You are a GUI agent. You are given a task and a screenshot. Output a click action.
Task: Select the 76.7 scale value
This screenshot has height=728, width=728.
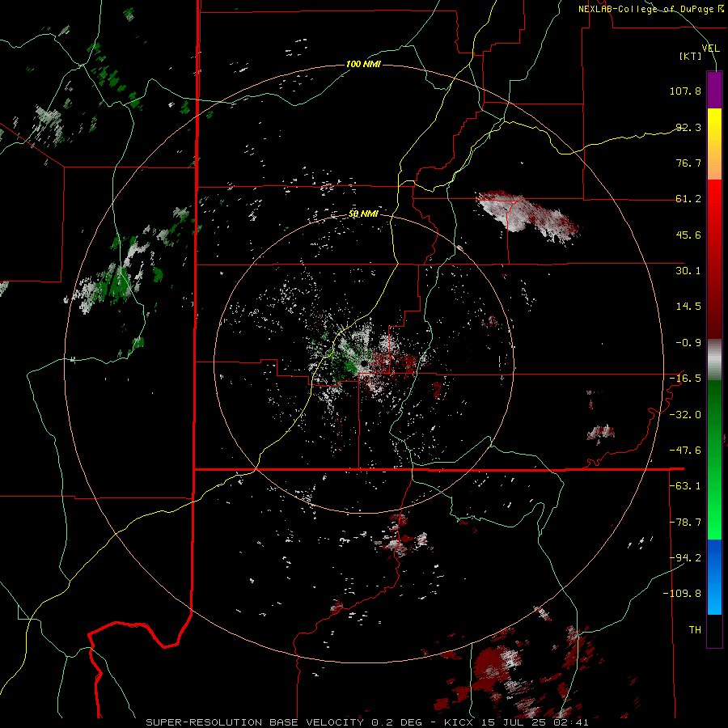(x=688, y=163)
